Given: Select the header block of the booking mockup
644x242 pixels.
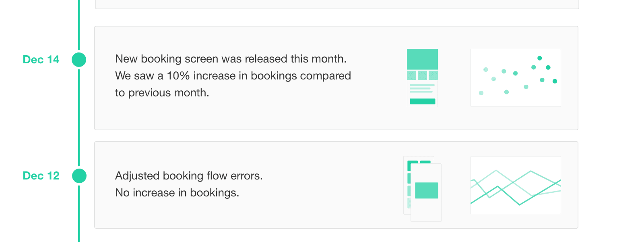Looking at the screenshot, I should pyautogui.click(x=422, y=59).
